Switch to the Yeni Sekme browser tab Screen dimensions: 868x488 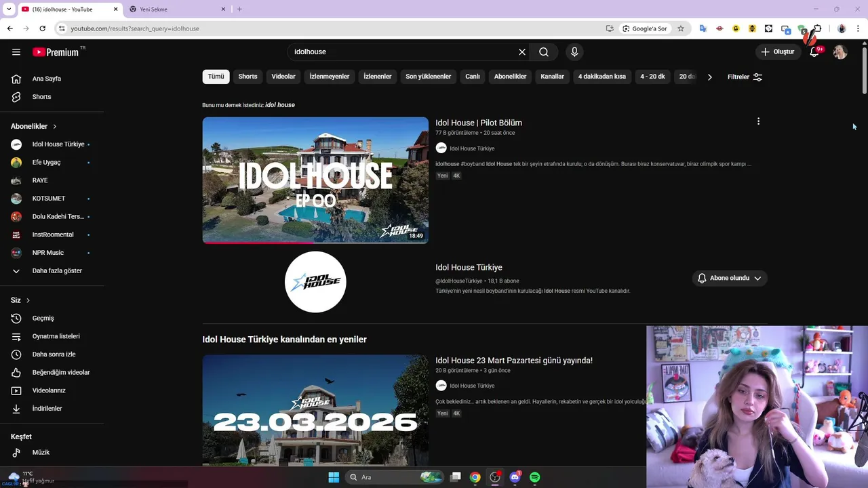[175, 9]
